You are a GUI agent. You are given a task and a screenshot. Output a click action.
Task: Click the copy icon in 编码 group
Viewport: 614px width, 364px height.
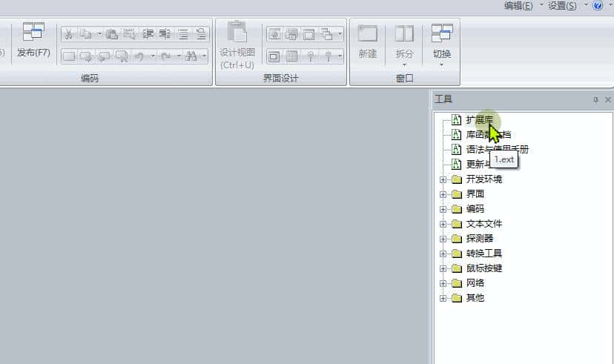86,34
